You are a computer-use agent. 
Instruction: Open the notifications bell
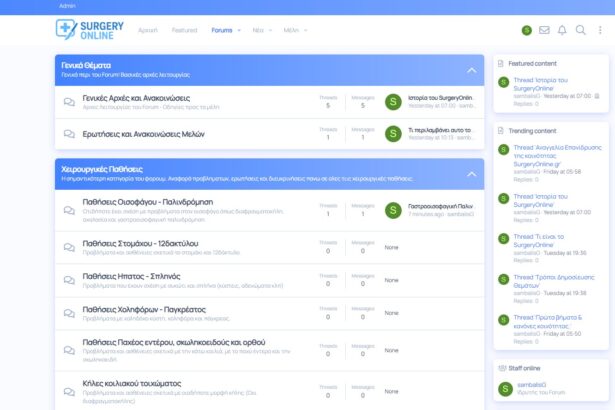point(562,30)
